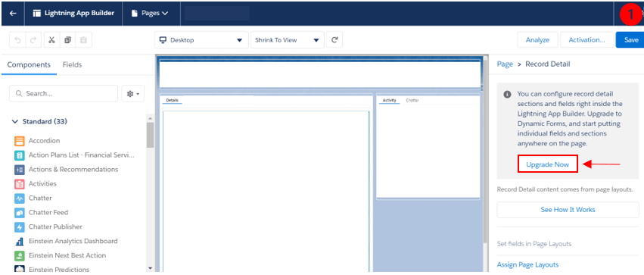Click the scroll down arrow in components list
This screenshot has height=275, width=644.
(x=150, y=268)
